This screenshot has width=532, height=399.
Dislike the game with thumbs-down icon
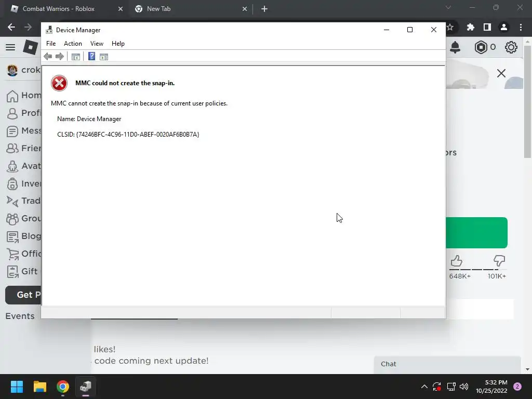coord(499,261)
